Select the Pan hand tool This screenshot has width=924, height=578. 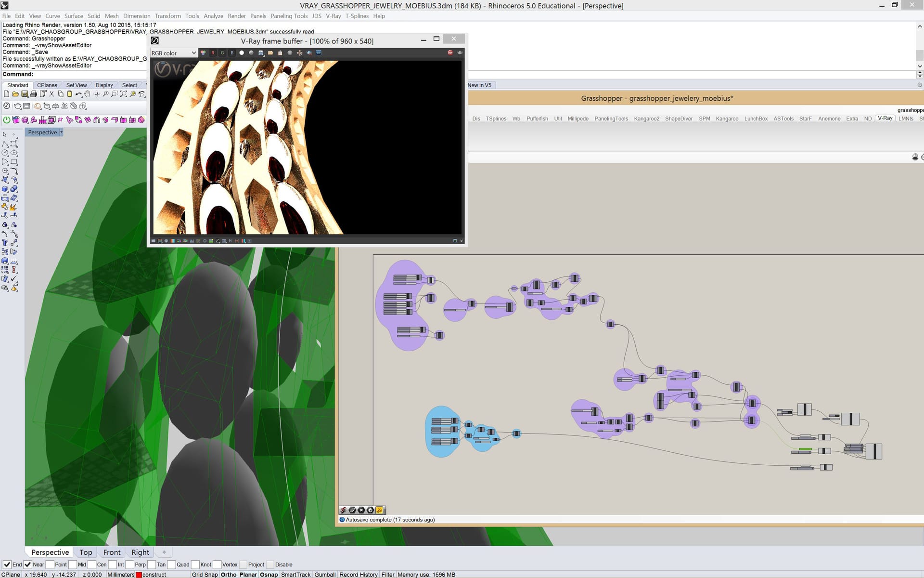87,94
